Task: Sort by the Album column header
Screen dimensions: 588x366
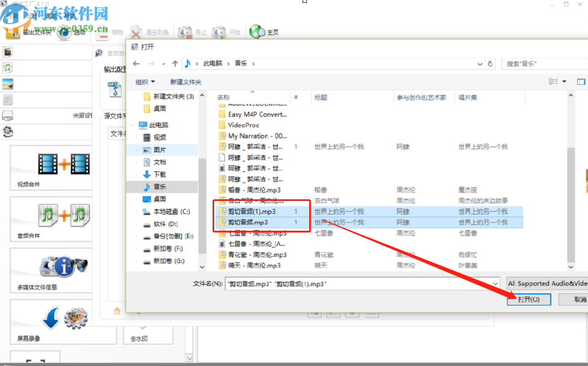Action: (468, 97)
